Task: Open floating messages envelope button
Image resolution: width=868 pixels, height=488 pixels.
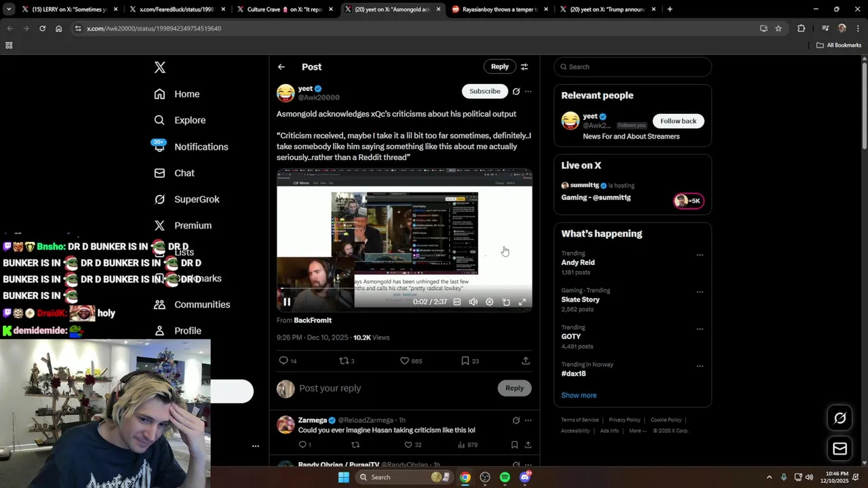Action: [x=840, y=449]
